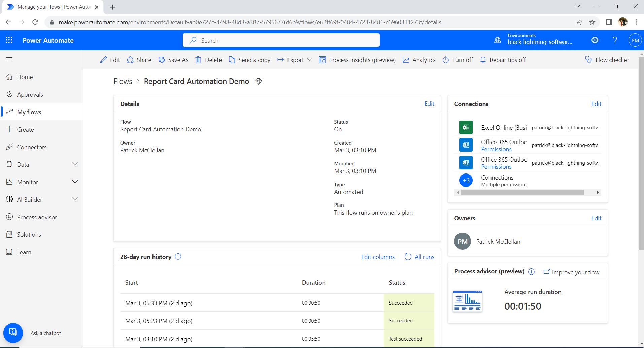The image size is (644, 348).
Task: Open the app launcher waffle icon
Action: click(x=9, y=40)
